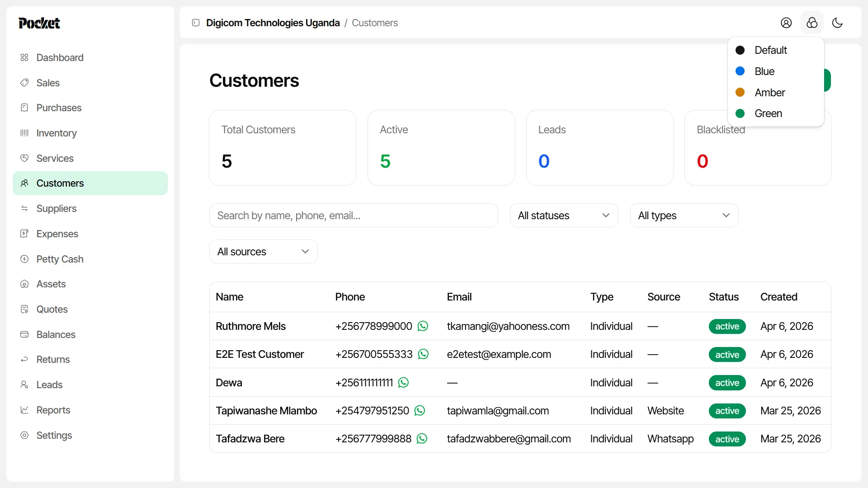The image size is (868, 488).
Task: Go to the Petty Cash page
Action: [x=60, y=259]
